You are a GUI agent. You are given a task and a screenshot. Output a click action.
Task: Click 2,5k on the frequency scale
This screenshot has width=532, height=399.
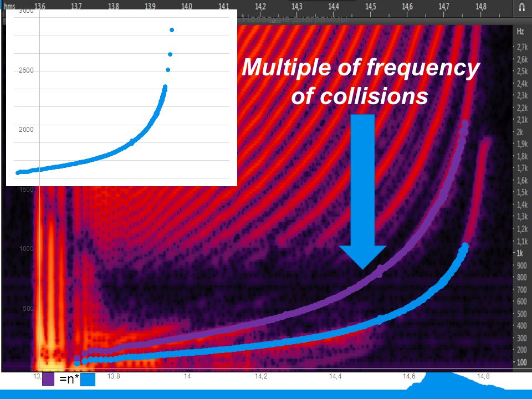pyautogui.click(x=522, y=71)
